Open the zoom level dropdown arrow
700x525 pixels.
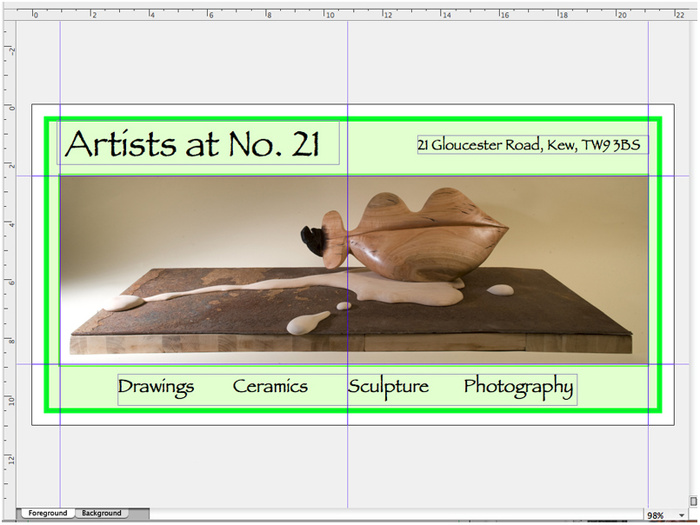[x=680, y=515]
